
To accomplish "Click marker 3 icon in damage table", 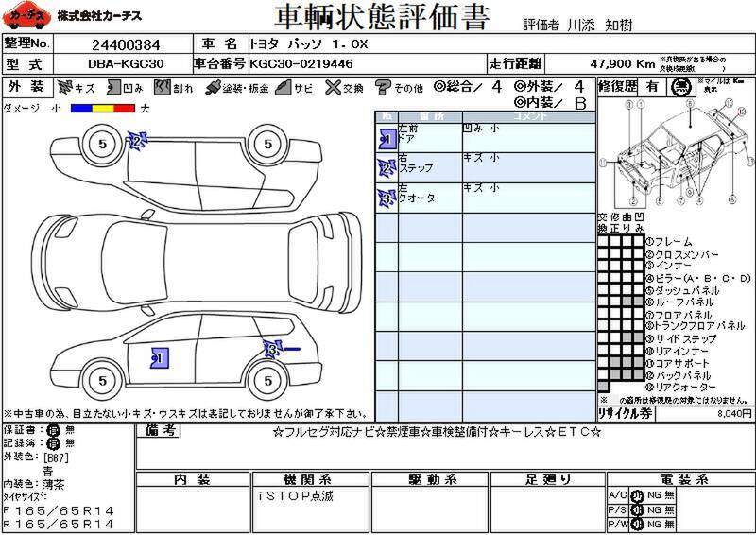I will coord(387,198).
